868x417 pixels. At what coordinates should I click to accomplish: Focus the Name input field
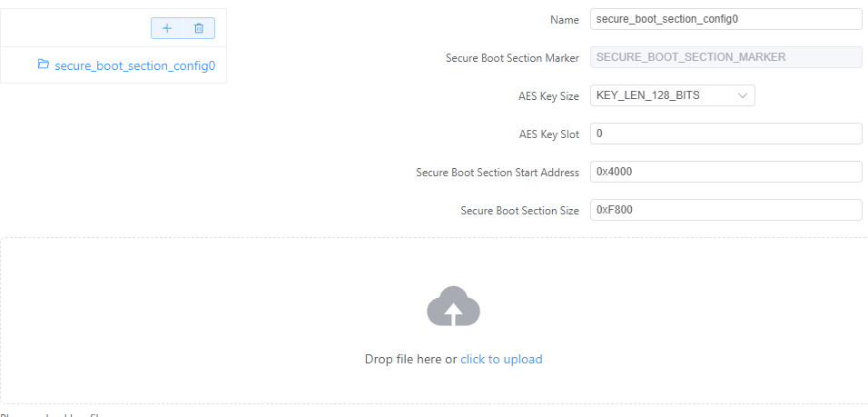pyautogui.click(x=726, y=19)
